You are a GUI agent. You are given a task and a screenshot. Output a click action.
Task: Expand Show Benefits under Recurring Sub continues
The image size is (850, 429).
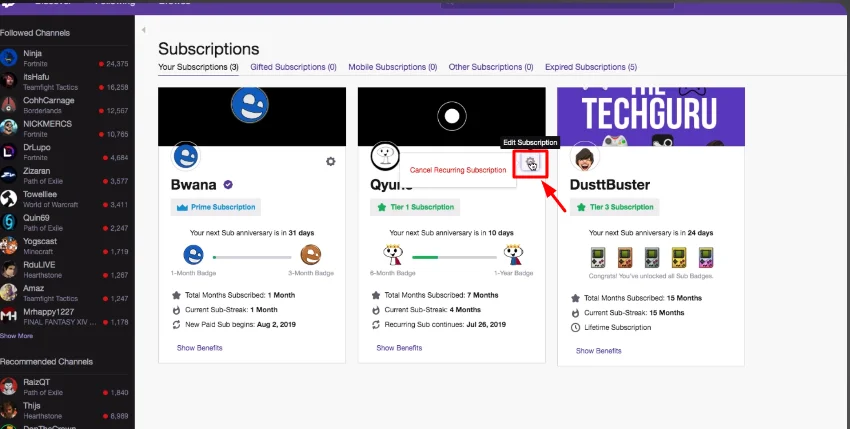(x=399, y=348)
